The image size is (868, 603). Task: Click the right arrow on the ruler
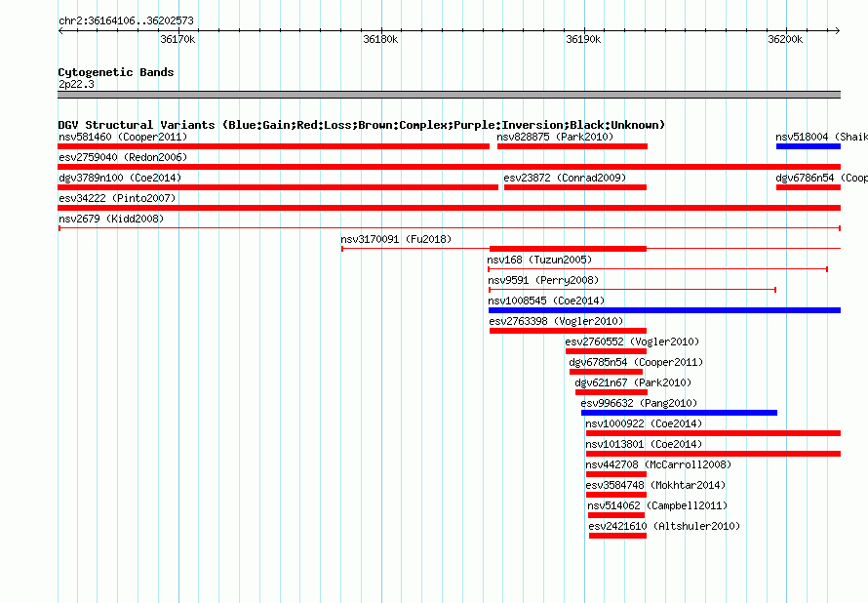(838, 30)
